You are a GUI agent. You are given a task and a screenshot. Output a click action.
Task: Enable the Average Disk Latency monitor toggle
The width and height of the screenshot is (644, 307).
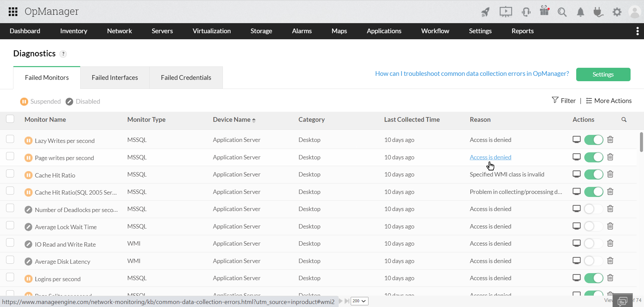594,261
